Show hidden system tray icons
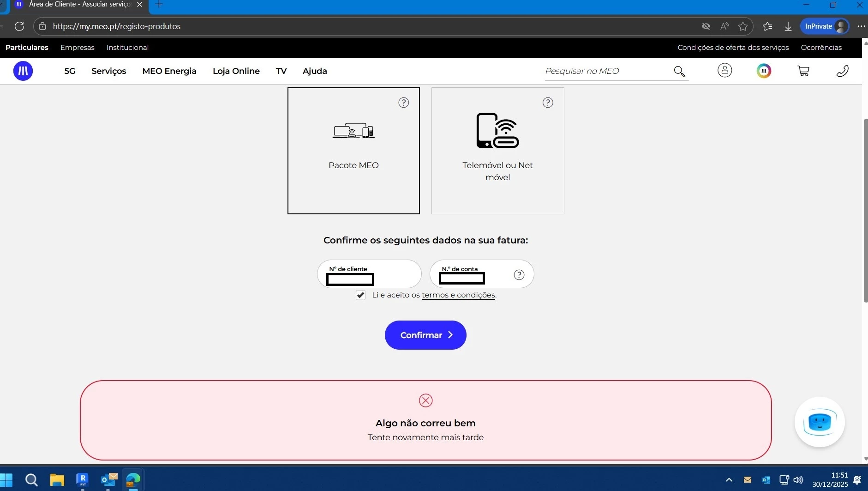 (729, 480)
